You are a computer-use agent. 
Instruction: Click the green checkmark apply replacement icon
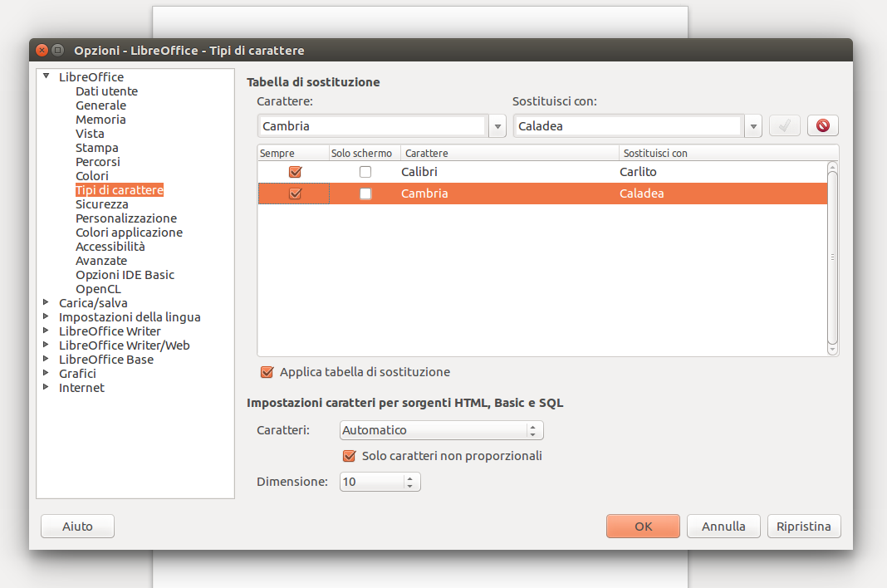click(784, 125)
